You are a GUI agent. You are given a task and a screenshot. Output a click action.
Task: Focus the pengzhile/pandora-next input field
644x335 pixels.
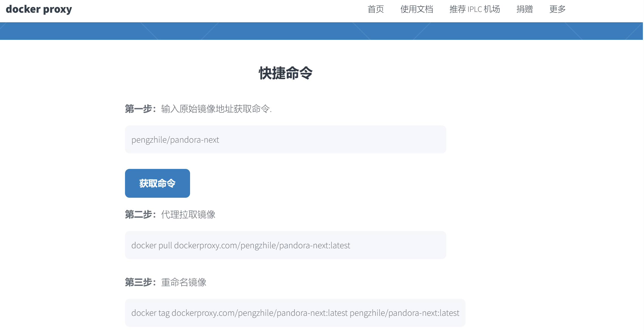point(285,139)
